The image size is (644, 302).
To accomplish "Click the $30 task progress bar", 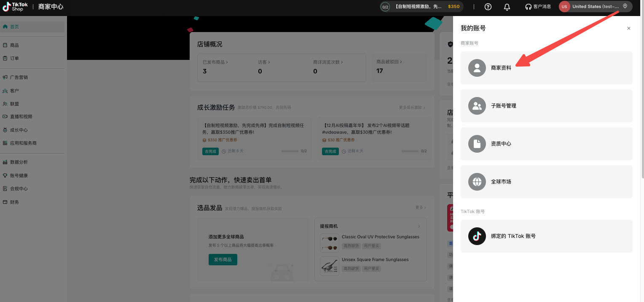I will tap(410, 151).
